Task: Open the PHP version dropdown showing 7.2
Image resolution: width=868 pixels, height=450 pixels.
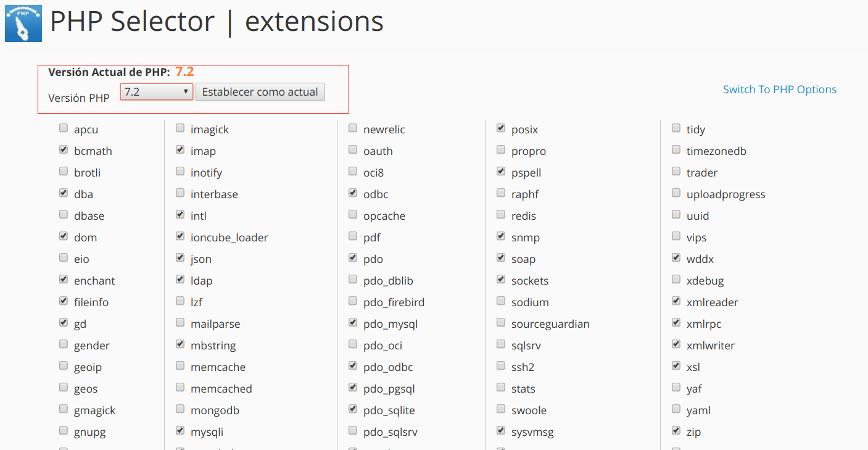Action: click(x=156, y=91)
